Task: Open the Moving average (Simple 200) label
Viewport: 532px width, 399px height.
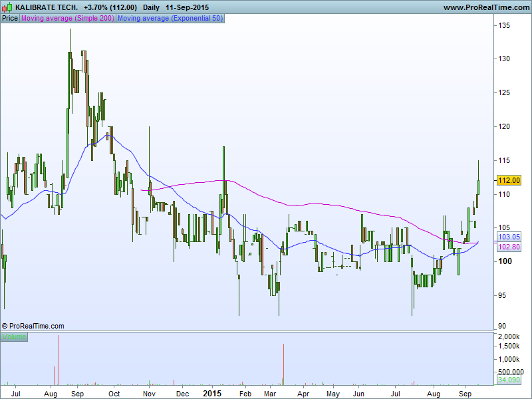Action: coord(68,19)
